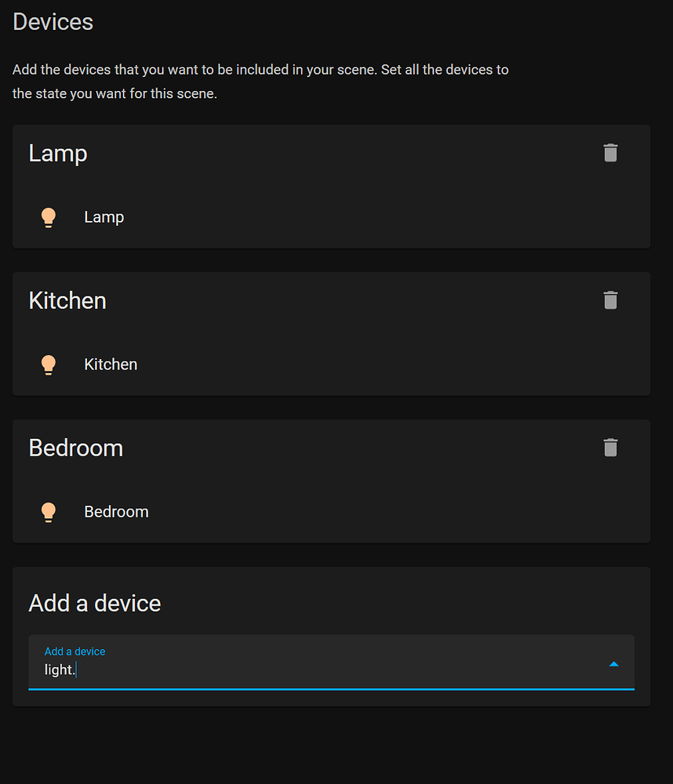Image resolution: width=673 pixels, height=784 pixels.
Task: Click the blue dropdown arrow in Add a device
Action: [x=614, y=662]
